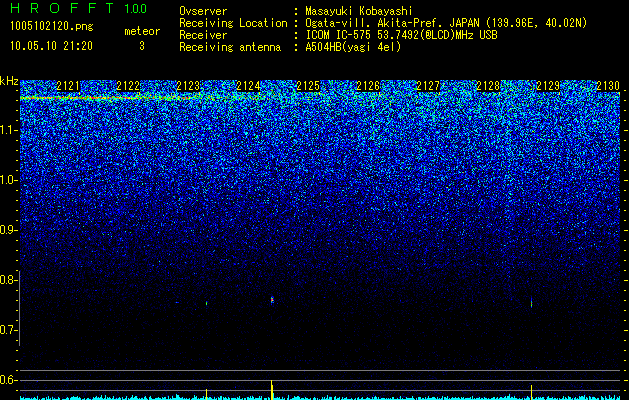Select observer name Masayuki Kobayashi
Image resolution: width=629 pixels, height=400 pixels.
(x=359, y=11)
